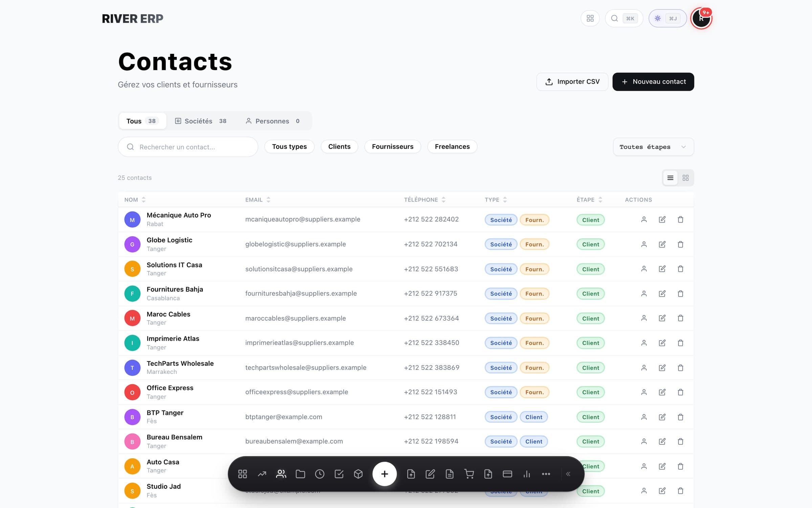Click the Fourn. badge for Maroc Cables
The image size is (812, 508).
pos(534,318)
